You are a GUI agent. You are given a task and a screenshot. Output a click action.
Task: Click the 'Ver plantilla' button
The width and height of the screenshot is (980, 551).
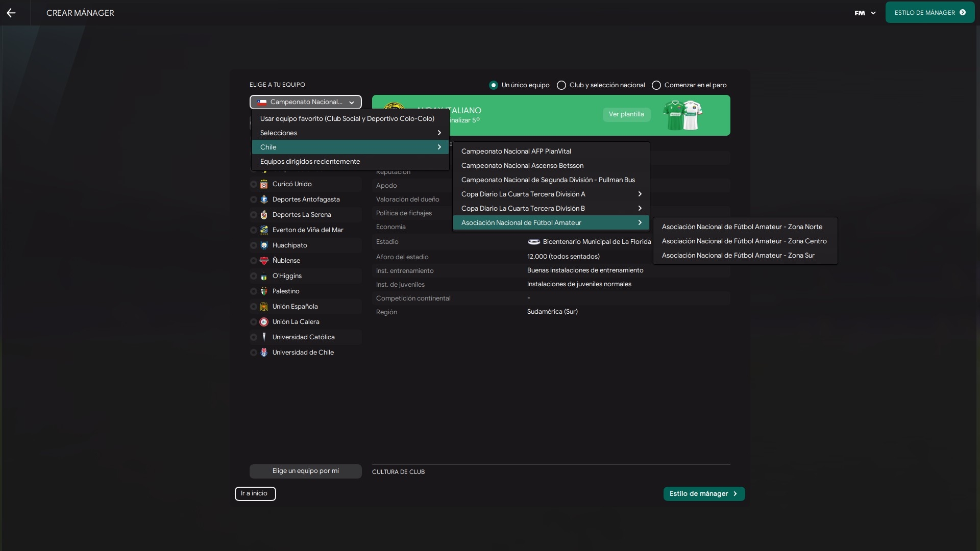[x=626, y=114]
